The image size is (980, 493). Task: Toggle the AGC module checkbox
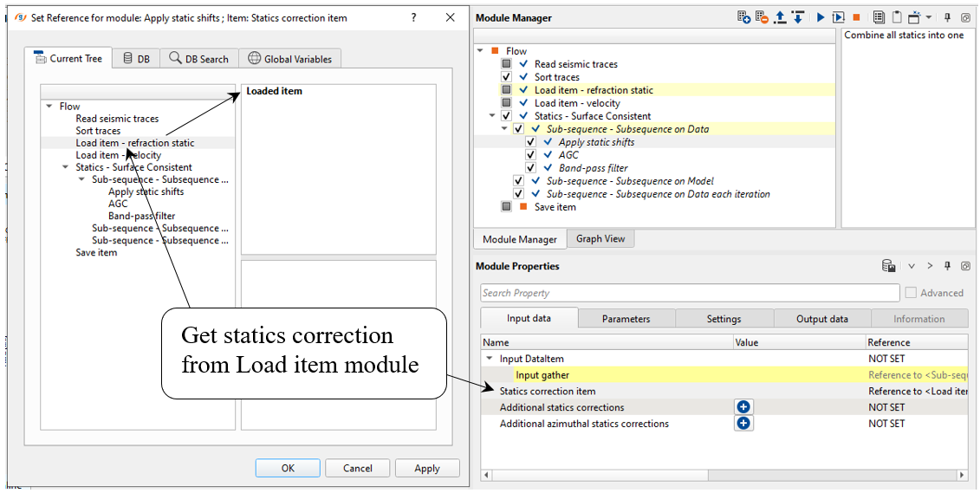[531, 155]
